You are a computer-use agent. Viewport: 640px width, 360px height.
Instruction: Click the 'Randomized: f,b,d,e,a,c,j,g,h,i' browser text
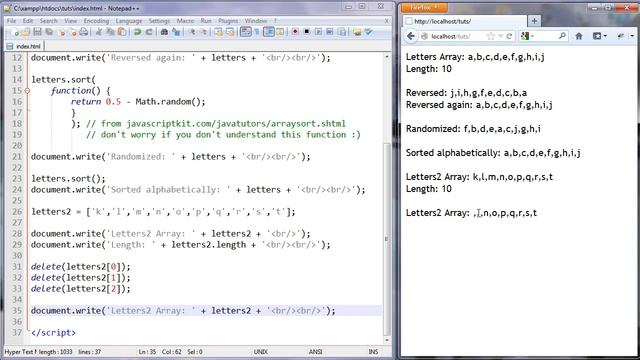pyautogui.click(x=473, y=129)
